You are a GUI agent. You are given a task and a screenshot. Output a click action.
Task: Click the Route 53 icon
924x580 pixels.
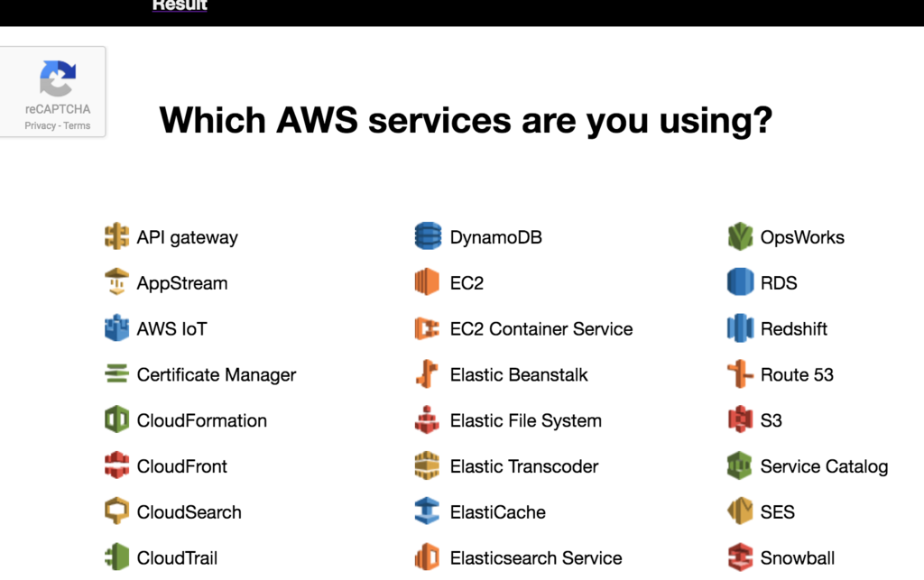click(740, 374)
